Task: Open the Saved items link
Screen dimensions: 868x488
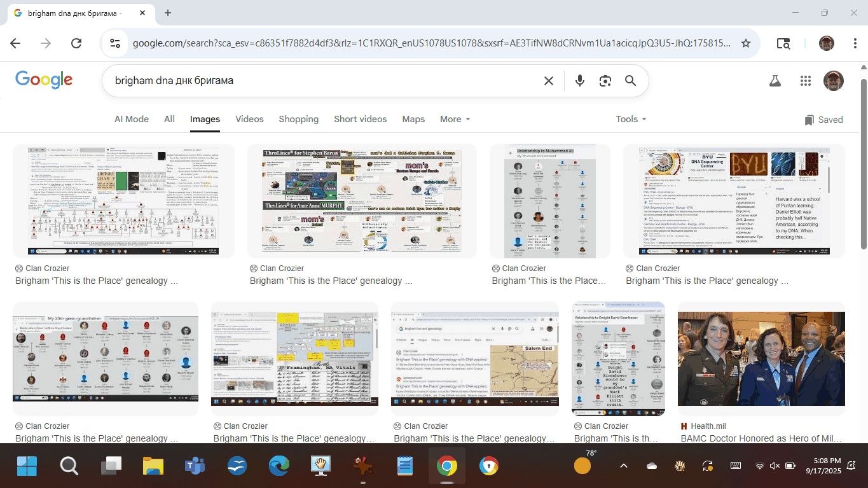Action: (x=823, y=120)
